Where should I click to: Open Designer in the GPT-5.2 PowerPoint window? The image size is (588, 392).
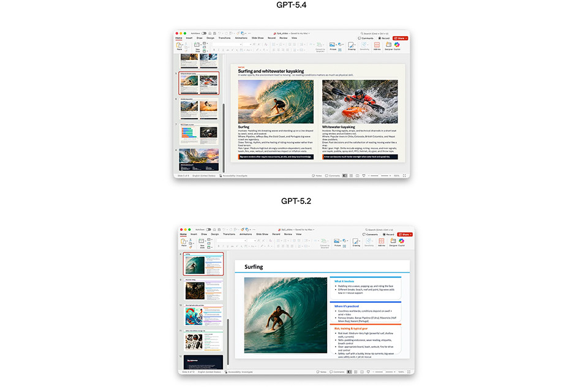pyautogui.click(x=393, y=241)
